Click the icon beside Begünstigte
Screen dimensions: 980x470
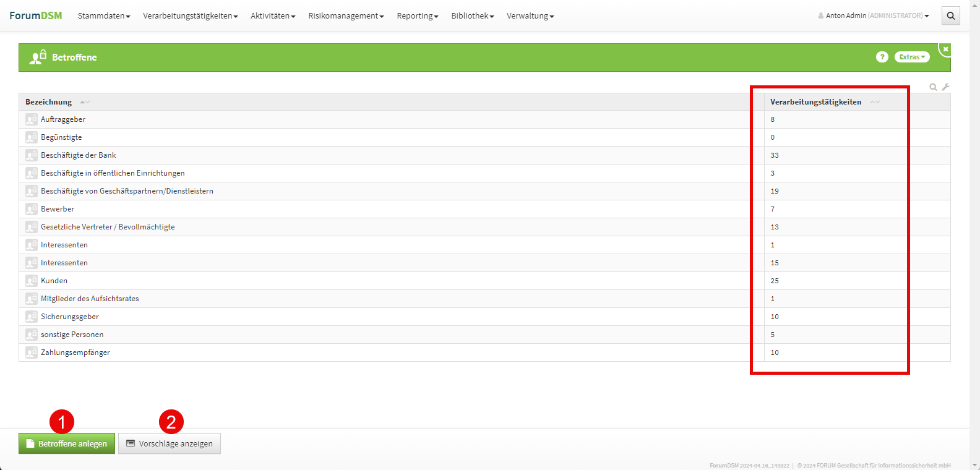click(32, 137)
